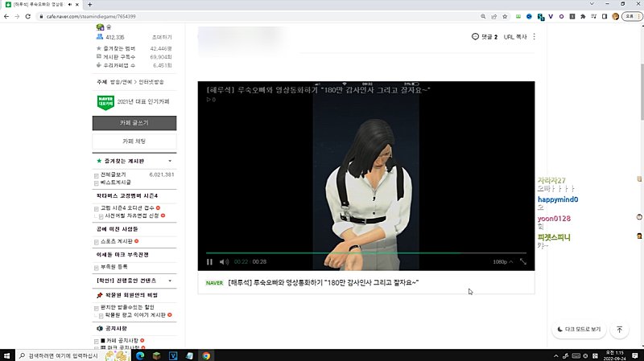Screen dimensions: 644x361
Task: Click the 초대하기 invite link
Action: (162, 37)
